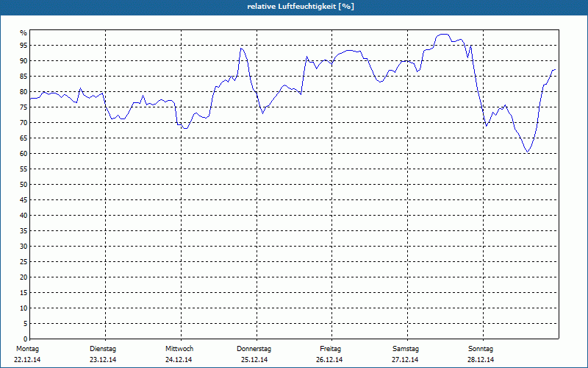Click the '30' y-axis value
This screenshot has width=588, height=368.
pos(24,247)
